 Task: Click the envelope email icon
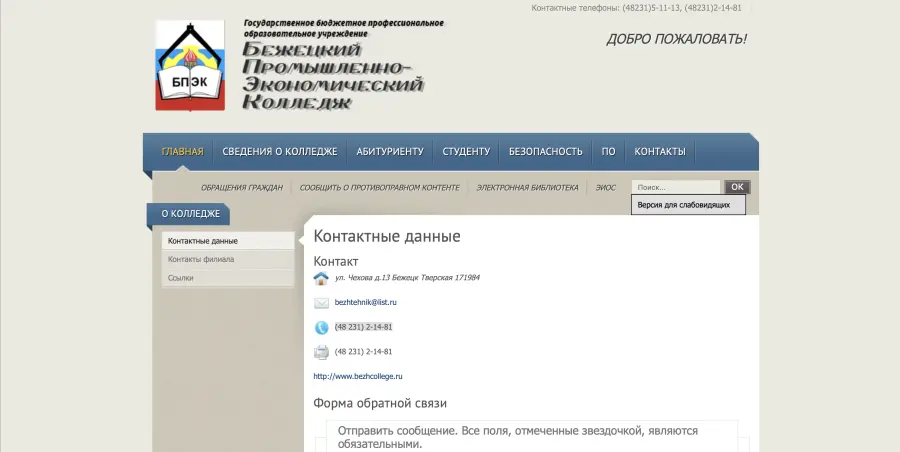click(321, 303)
